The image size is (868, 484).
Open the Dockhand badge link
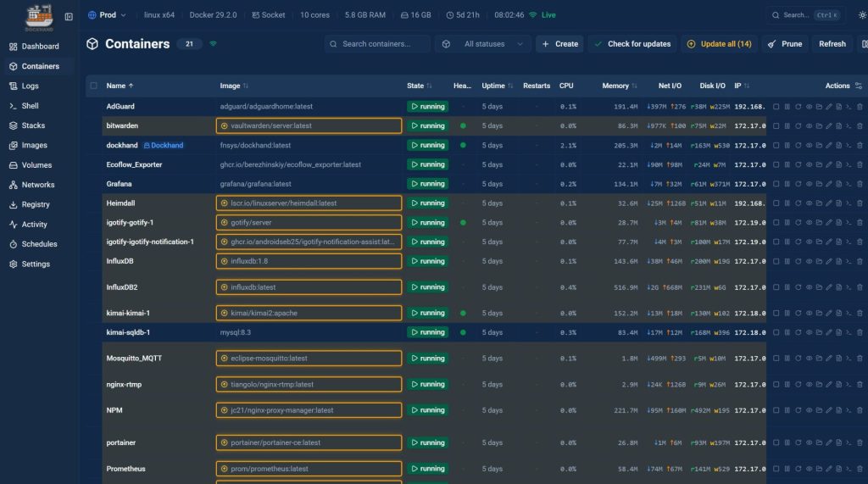click(x=164, y=145)
